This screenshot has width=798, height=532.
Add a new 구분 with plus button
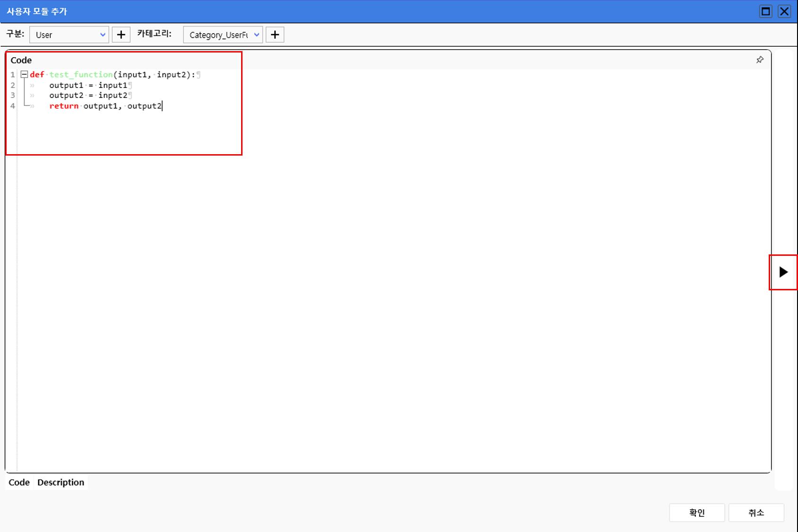121,35
